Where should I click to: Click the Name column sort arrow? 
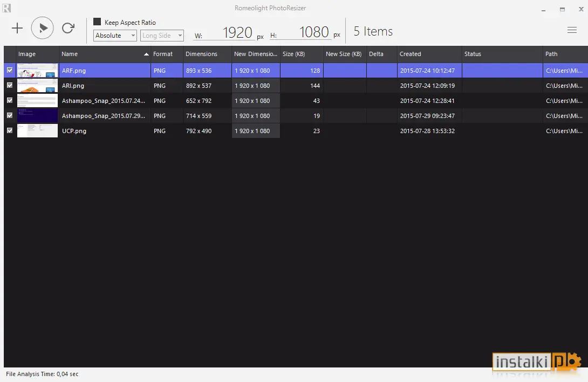pos(146,54)
